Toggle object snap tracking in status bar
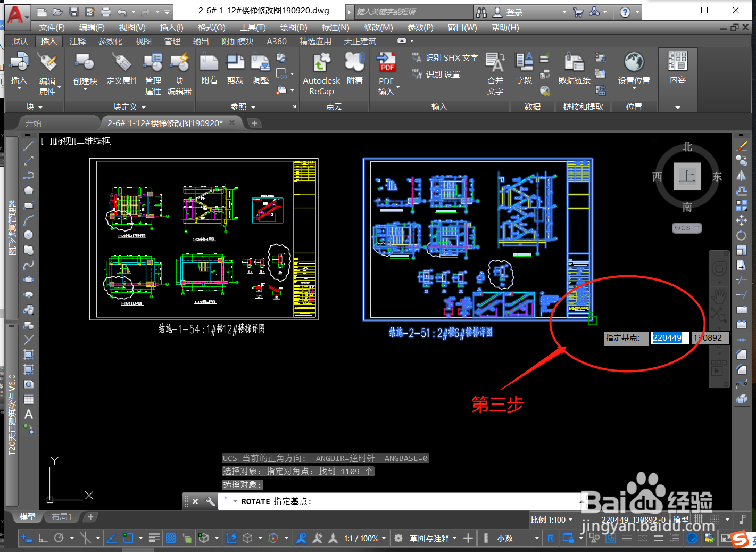Screen dimensions: 756x552 pos(112,538)
